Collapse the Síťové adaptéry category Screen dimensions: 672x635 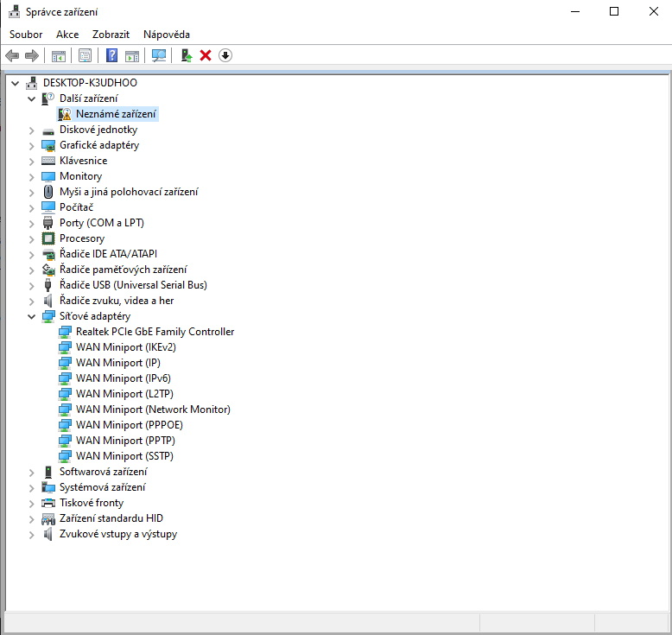point(32,316)
